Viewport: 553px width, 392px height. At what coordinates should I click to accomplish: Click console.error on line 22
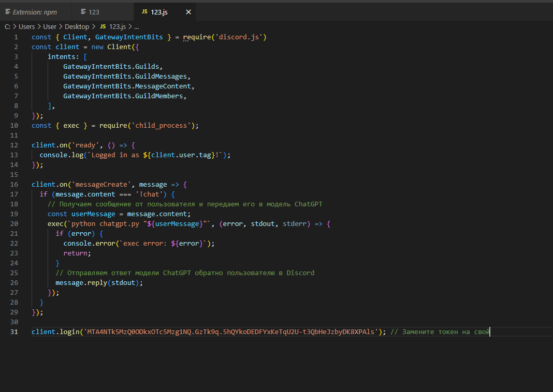pos(89,244)
